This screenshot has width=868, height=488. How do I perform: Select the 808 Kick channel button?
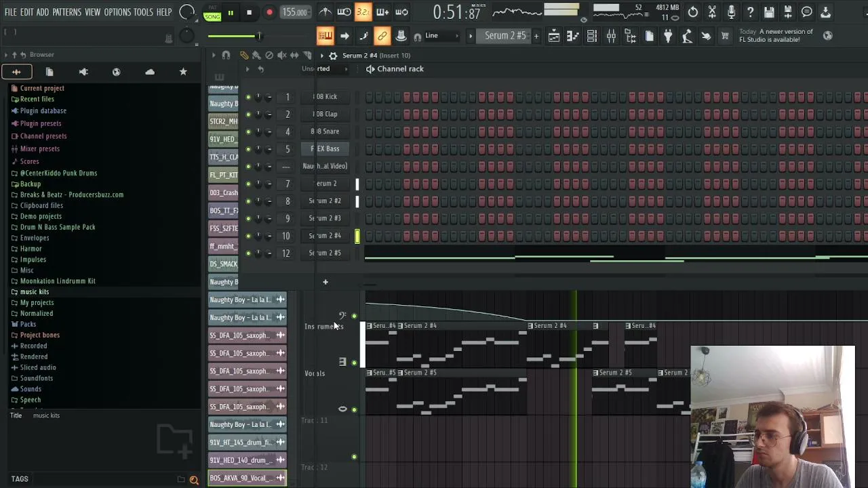325,97
